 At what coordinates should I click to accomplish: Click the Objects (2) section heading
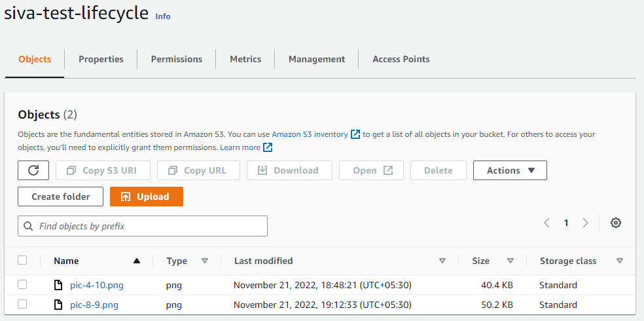tap(47, 115)
